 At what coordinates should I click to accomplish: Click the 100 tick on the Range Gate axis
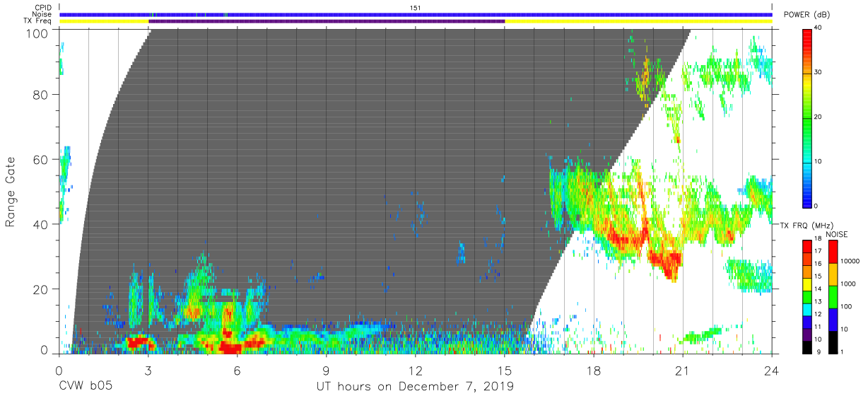[x=35, y=33]
